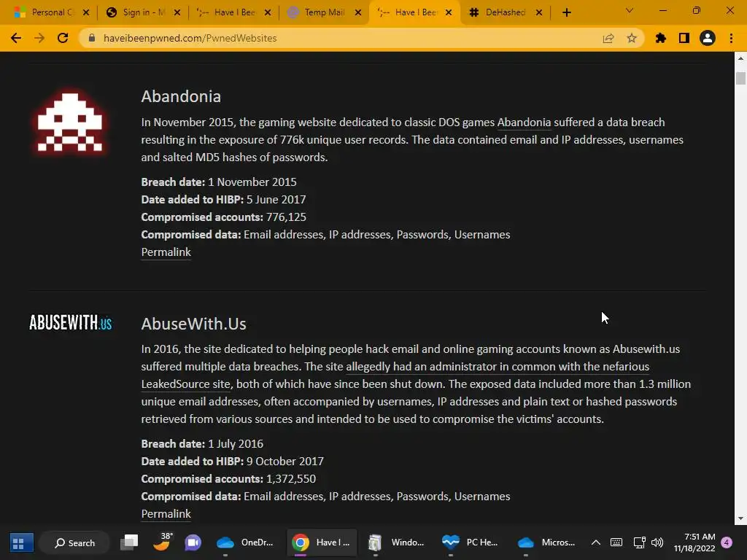
Task: Follow the allegedly had an administrator link
Action: coord(498,367)
